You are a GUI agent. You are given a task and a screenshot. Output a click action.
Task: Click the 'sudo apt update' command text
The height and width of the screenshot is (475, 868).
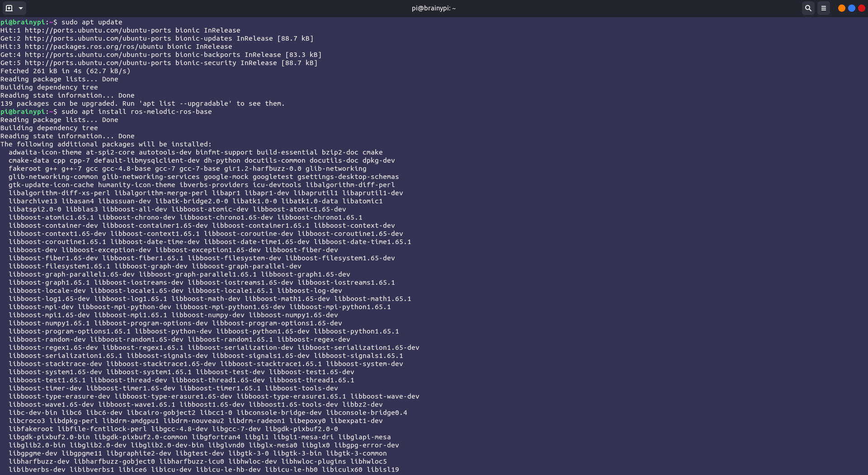92,22
